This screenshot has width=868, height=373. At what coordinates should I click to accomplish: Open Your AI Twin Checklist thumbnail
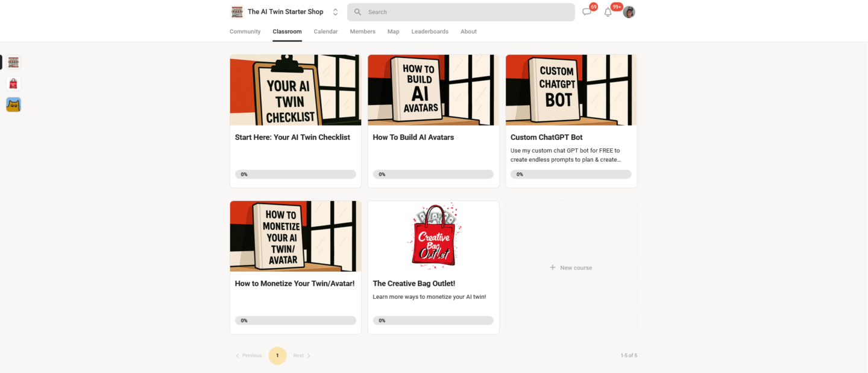coord(295,90)
